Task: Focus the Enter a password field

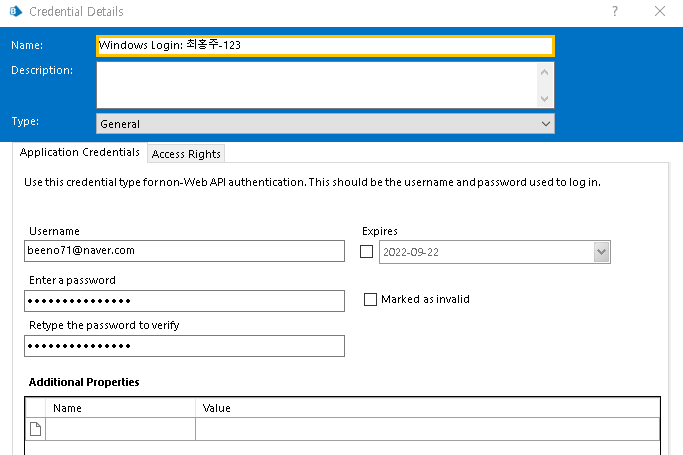Action: tap(184, 300)
